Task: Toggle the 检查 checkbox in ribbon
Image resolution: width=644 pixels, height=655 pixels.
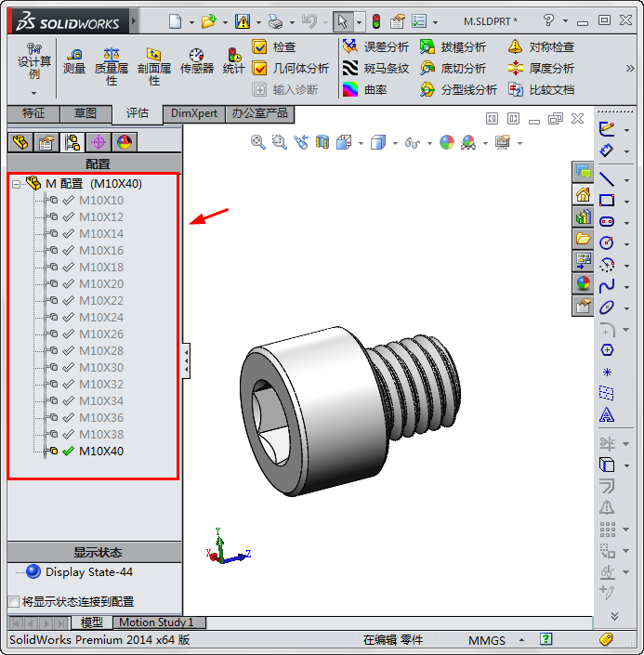Action: (x=260, y=46)
